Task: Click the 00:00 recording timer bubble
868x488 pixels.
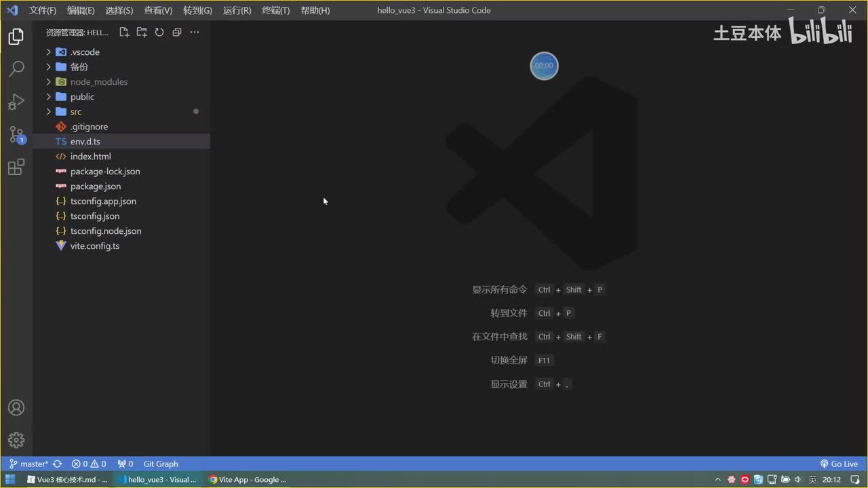Action: (x=544, y=66)
